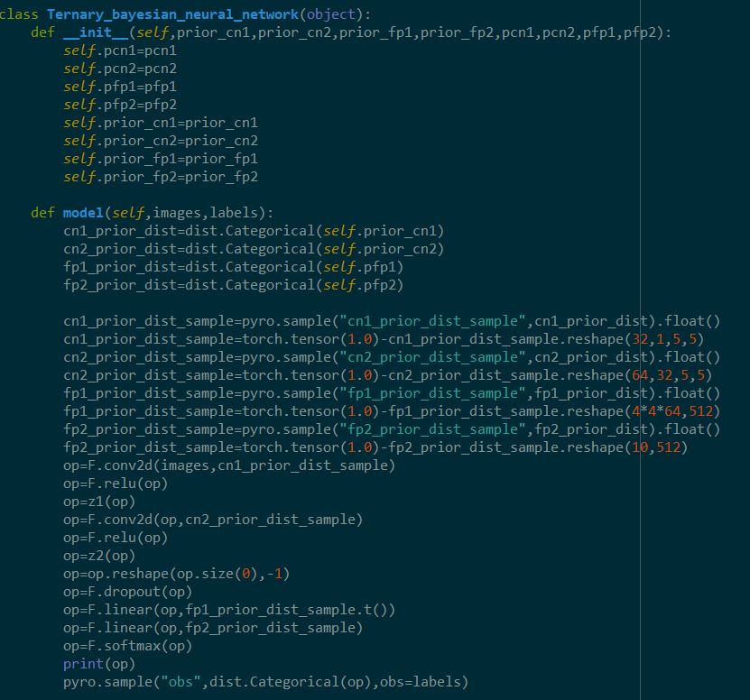Click the op=z1(op) line

click(x=99, y=502)
